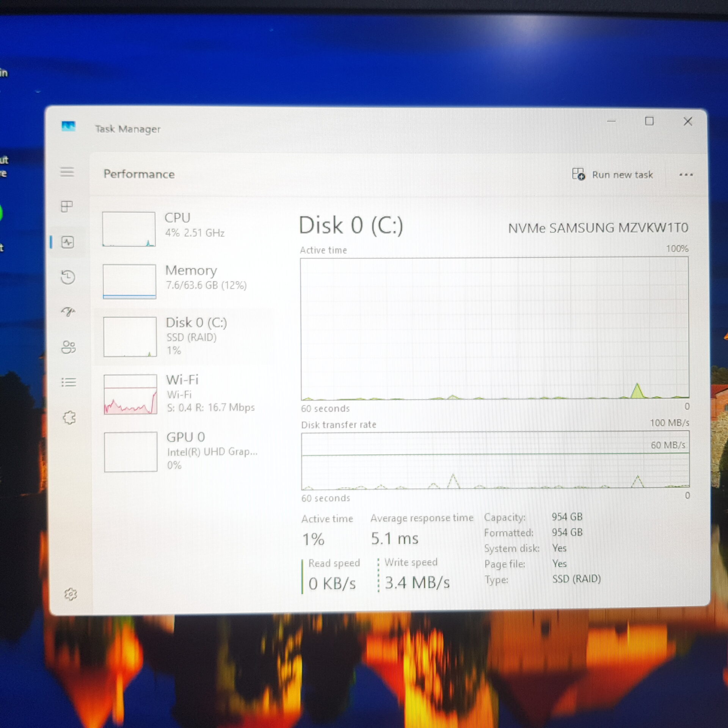This screenshot has width=728, height=728.
Task: Click the Wi-Fi throughput mini graph
Action: [x=130, y=394]
